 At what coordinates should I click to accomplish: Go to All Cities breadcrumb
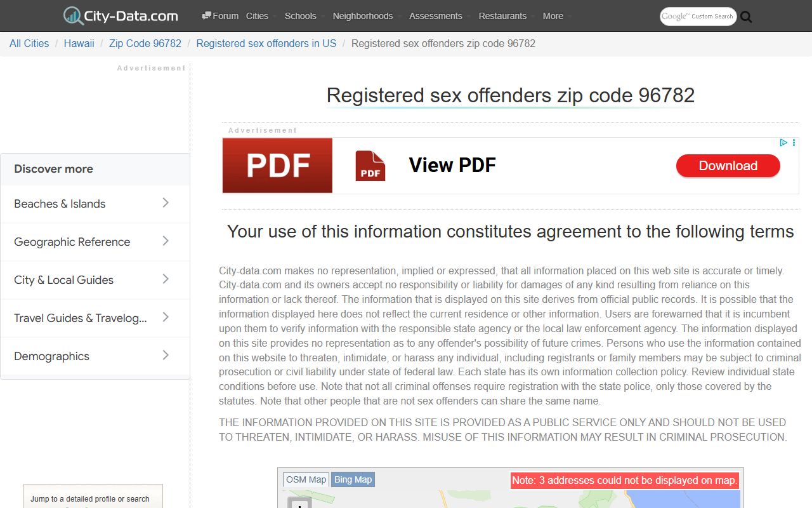tap(29, 43)
